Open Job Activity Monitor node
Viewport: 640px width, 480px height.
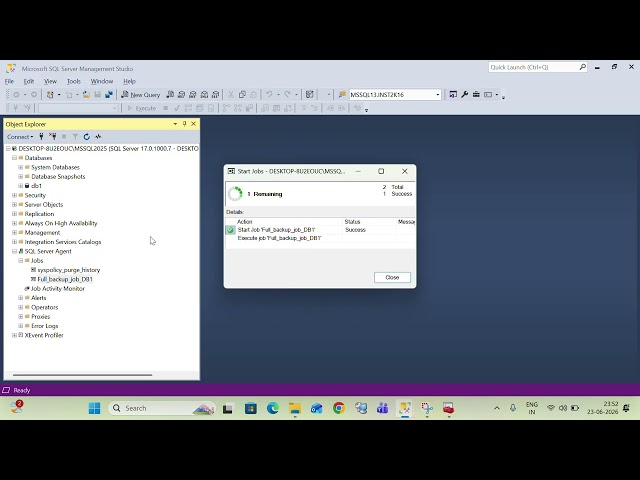click(58, 289)
